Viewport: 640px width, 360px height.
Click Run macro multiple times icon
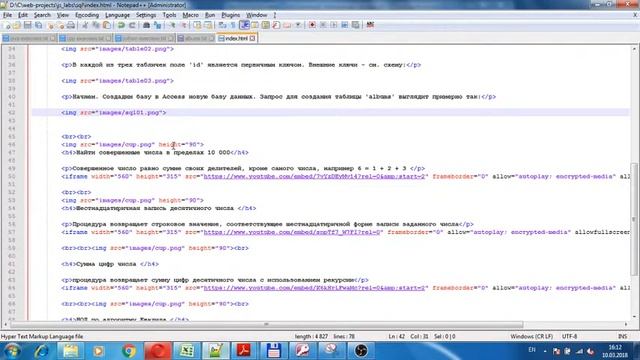pos(344,25)
